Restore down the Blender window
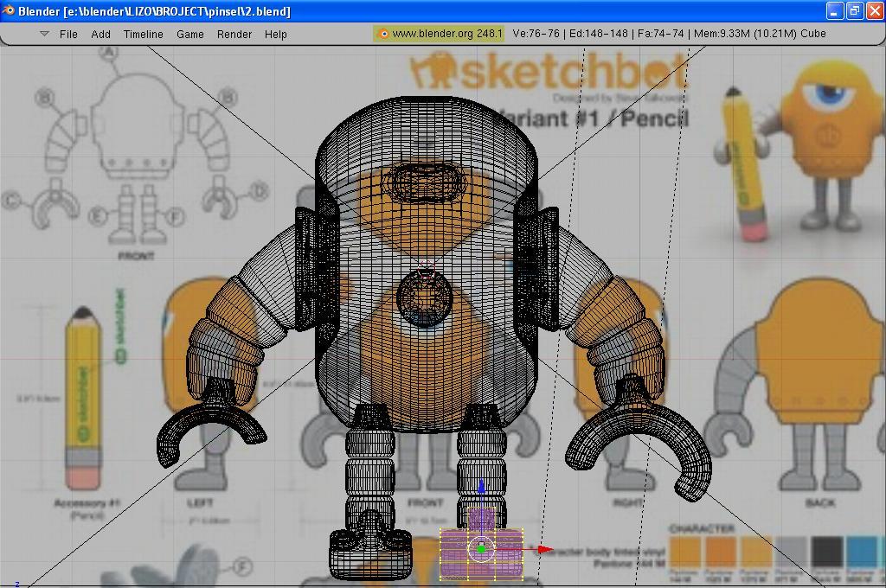 (854, 10)
